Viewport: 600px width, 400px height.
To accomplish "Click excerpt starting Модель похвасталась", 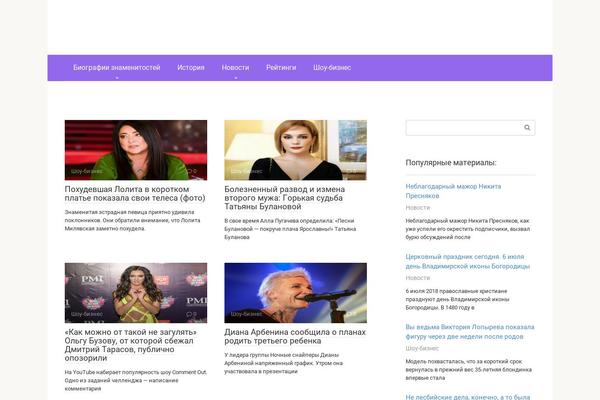I will [469, 369].
